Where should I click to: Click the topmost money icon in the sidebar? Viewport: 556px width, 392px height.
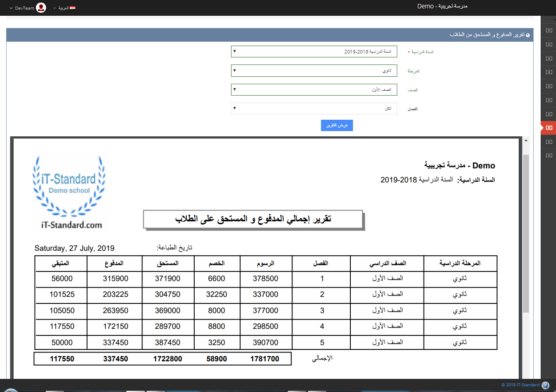(x=549, y=31)
